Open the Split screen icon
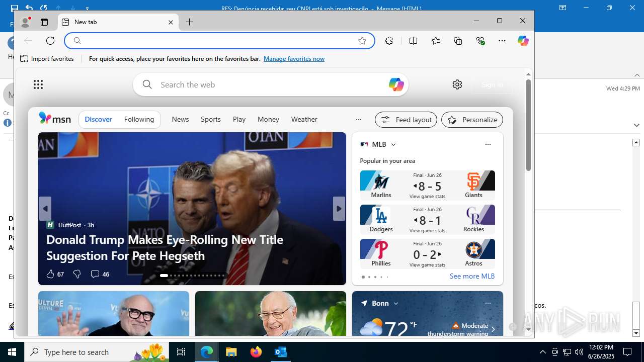Viewport: 644px width, 362px height. (413, 41)
